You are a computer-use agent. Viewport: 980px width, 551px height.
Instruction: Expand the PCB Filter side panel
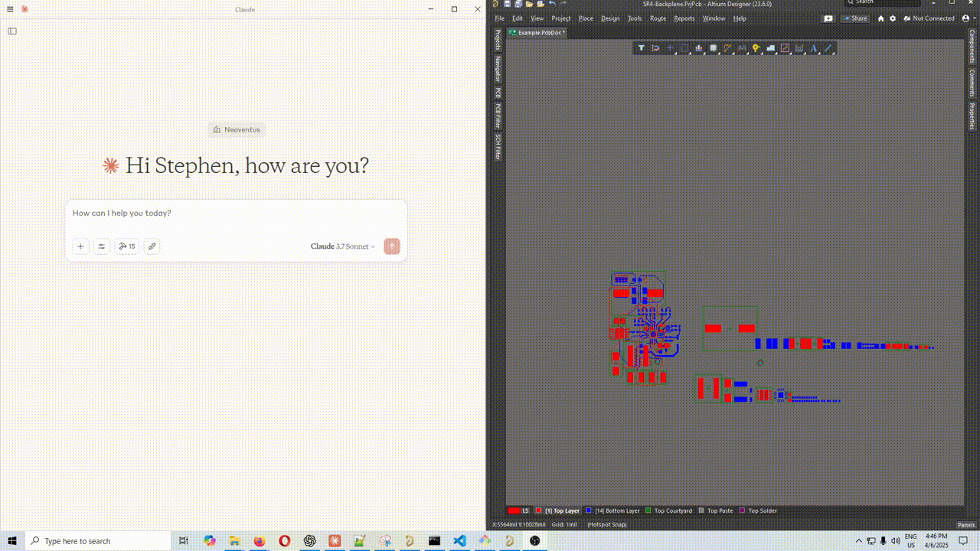498,116
